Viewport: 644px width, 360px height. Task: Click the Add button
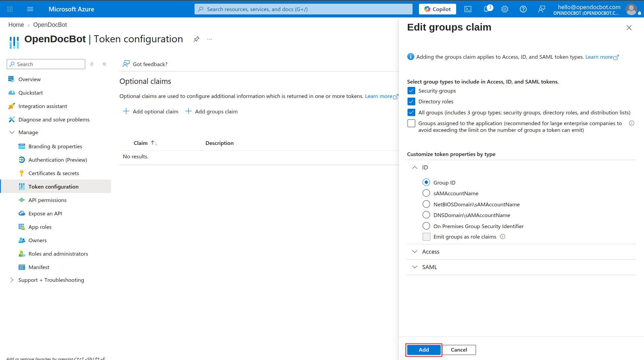[x=424, y=350]
